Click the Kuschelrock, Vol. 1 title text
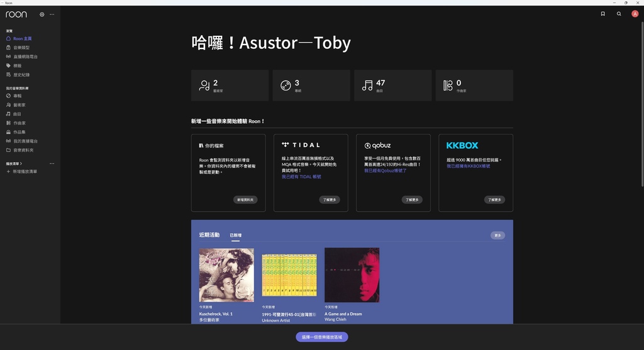Screen dimensions: 644x350 (x=216, y=314)
